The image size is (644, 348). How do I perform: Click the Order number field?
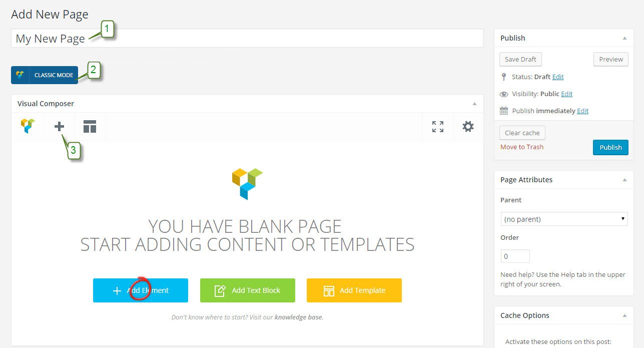pyautogui.click(x=515, y=256)
